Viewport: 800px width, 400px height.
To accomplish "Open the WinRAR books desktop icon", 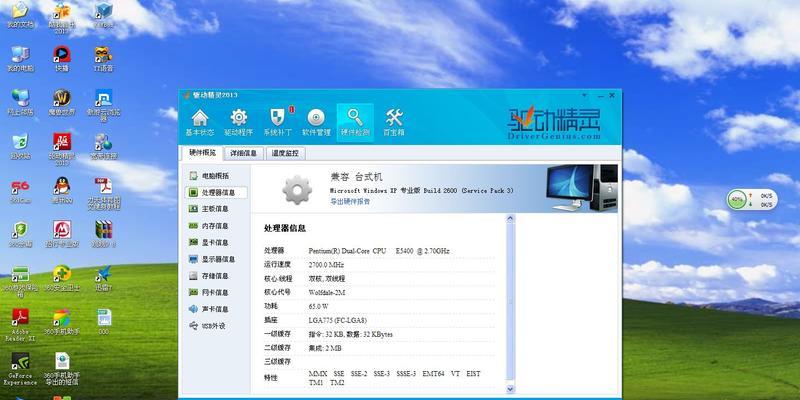I will (104, 234).
